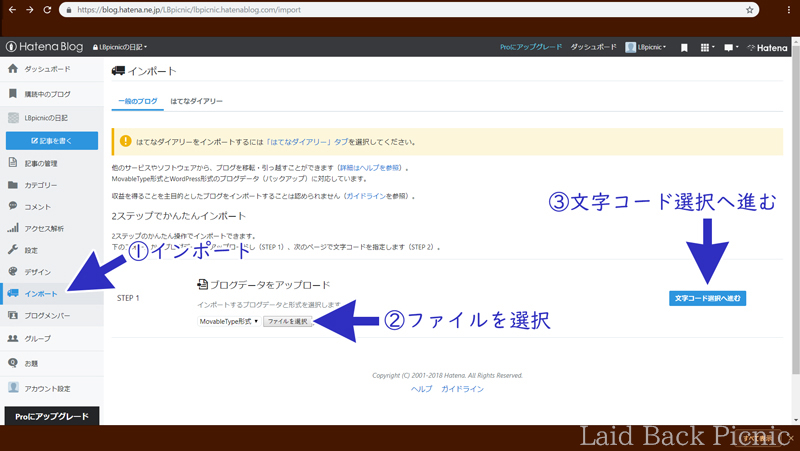Open the ガイドライン footer link
The height and width of the screenshot is (451, 800).
pos(462,389)
